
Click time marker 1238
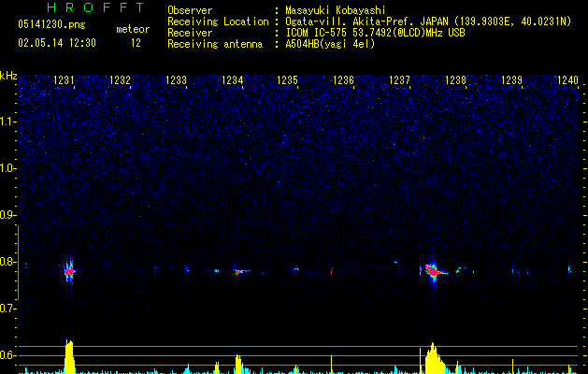455,79
